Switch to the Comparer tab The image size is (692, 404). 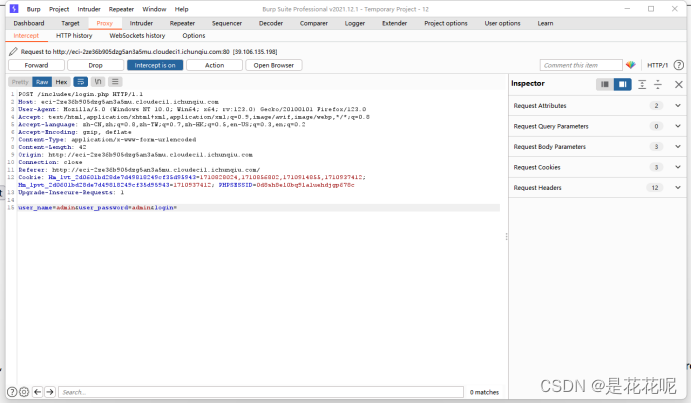click(314, 23)
